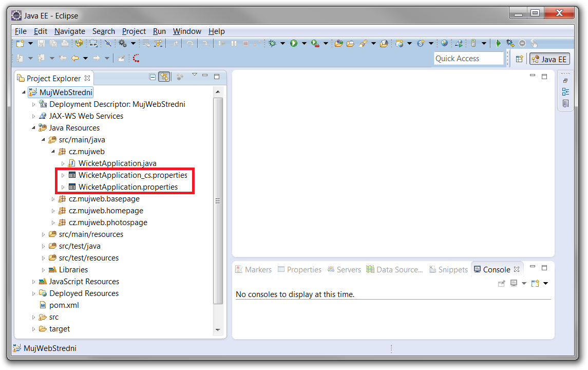Viewport: 588px width, 370px height.
Task: Open the Window menu
Action: pos(187,31)
